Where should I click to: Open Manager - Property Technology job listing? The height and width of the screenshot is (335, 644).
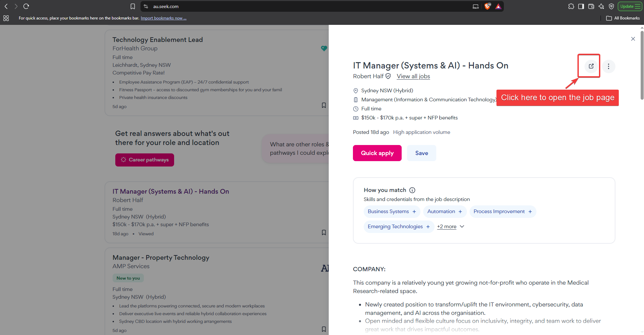[161, 257]
